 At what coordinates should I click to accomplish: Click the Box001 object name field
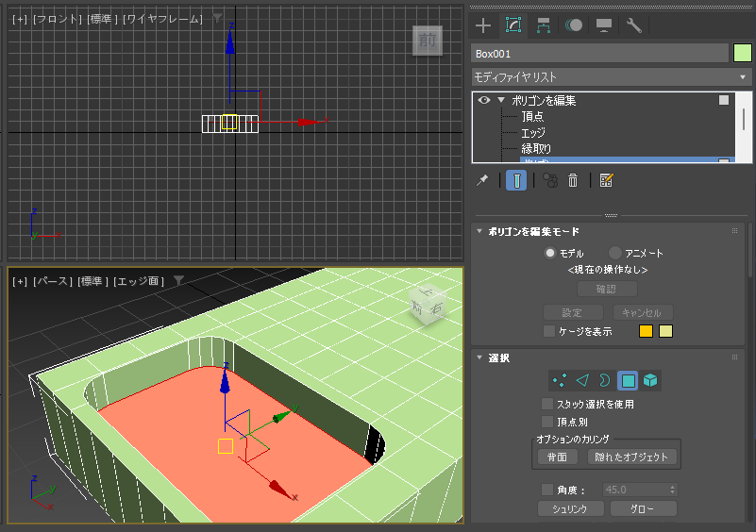[599, 54]
